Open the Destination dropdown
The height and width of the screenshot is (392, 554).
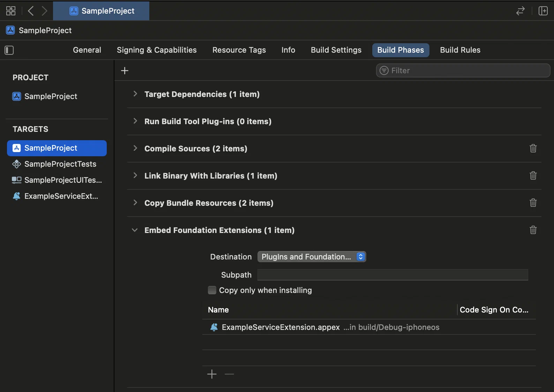tap(312, 257)
